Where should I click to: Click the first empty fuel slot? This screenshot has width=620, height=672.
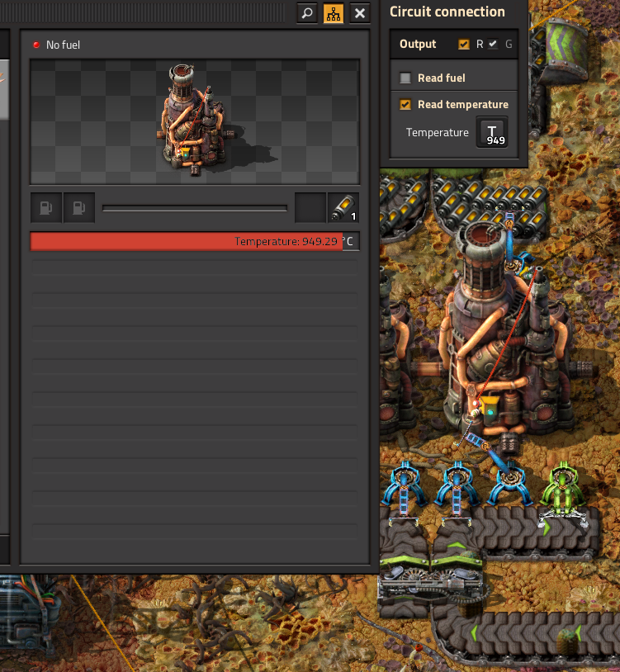click(x=46, y=208)
